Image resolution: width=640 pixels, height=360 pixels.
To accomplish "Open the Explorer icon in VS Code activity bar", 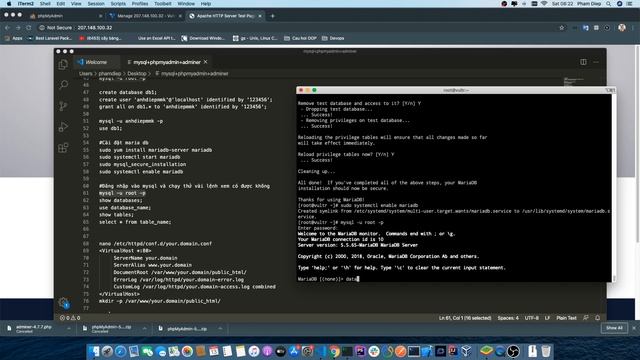I will coord(63,64).
